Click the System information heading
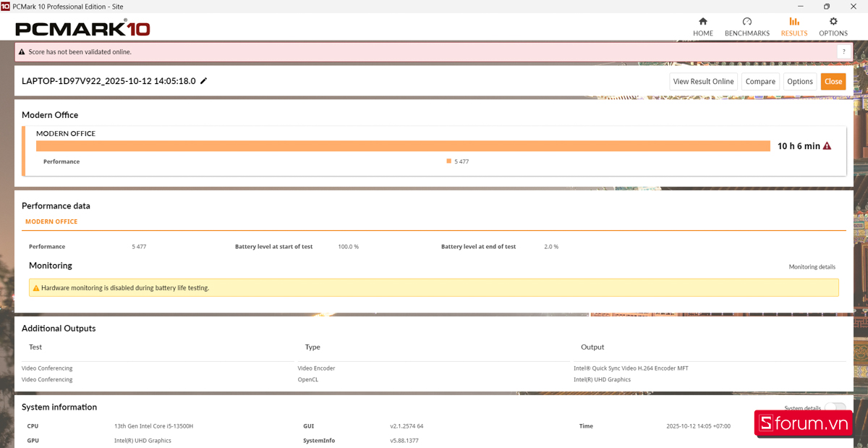Image resolution: width=868 pixels, height=448 pixels. tap(59, 407)
